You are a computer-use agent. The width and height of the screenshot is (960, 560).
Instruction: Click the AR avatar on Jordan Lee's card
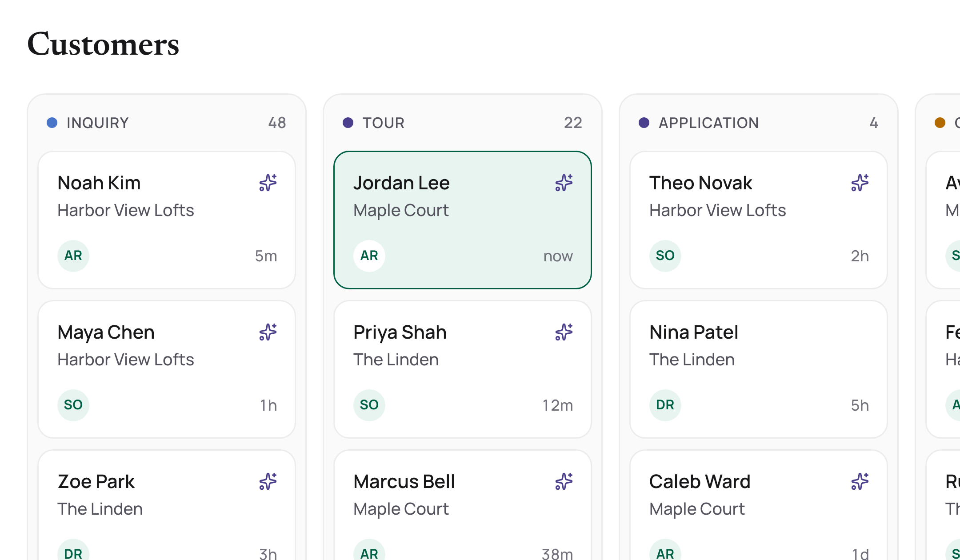click(x=369, y=256)
